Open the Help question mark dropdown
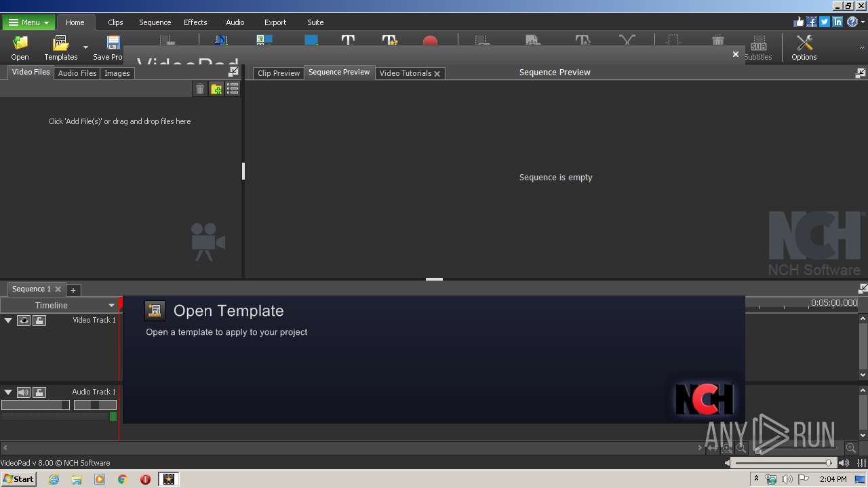The width and height of the screenshot is (868, 488). pos(854,22)
